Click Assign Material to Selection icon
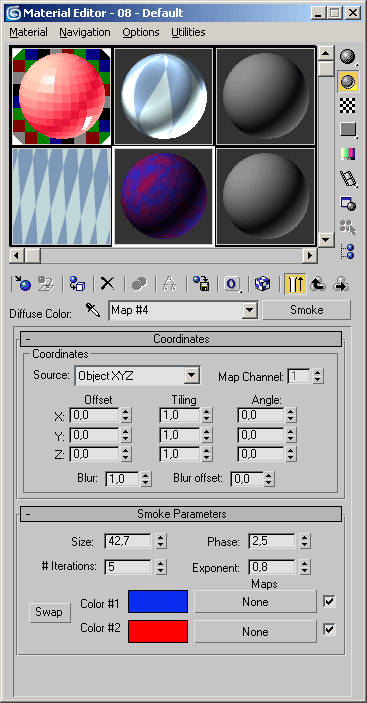Screen dimensions: 367x703 (x=77, y=284)
